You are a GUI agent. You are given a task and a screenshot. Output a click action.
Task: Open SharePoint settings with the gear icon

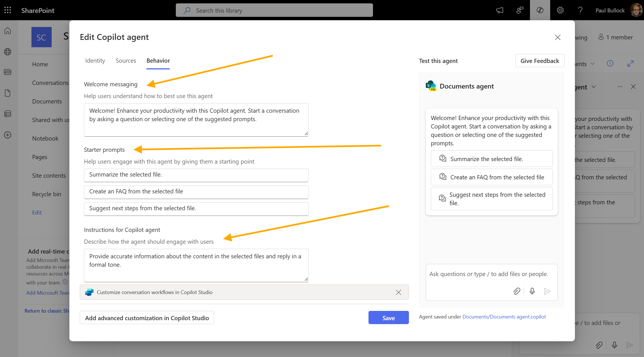click(560, 10)
